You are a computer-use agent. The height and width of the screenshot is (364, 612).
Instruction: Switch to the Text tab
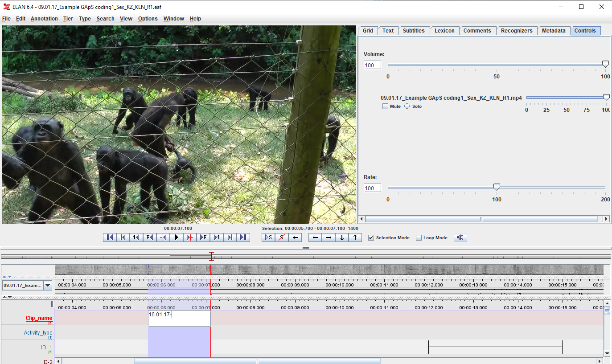coord(388,31)
